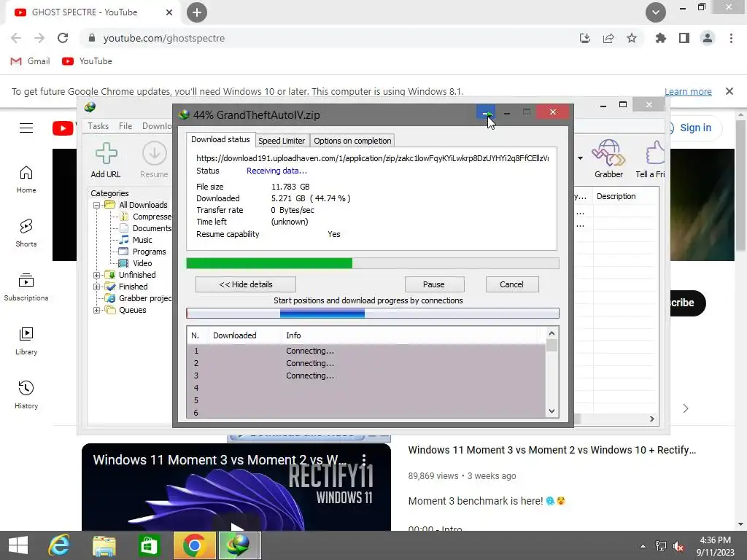
Task: Open YouTube Home in sidebar
Action: 26,179
